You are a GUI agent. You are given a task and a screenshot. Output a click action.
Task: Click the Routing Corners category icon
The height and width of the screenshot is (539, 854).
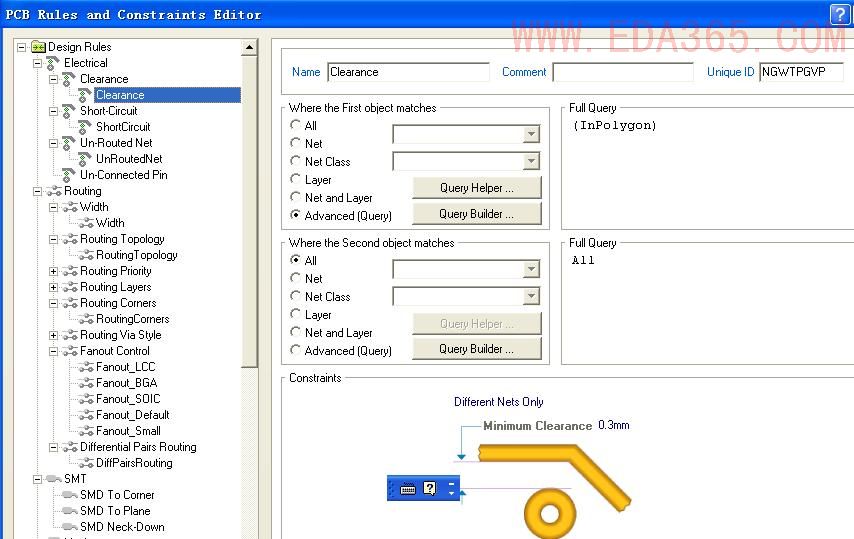click(70, 303)
